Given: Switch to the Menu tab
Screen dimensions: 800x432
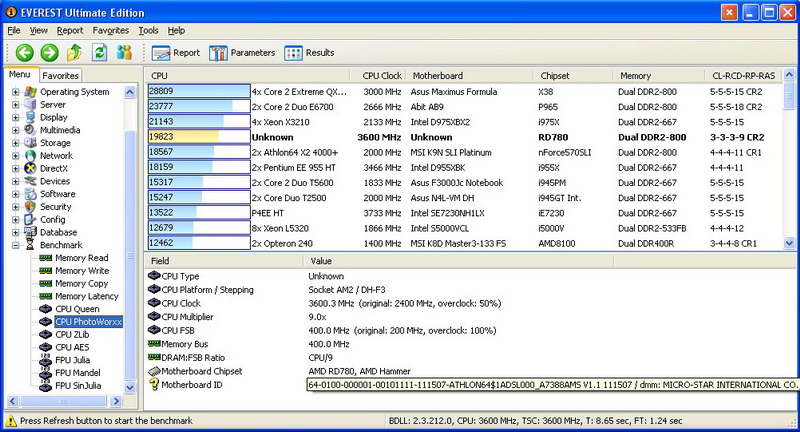Looking at the screenshot, I should coord(20,74).
